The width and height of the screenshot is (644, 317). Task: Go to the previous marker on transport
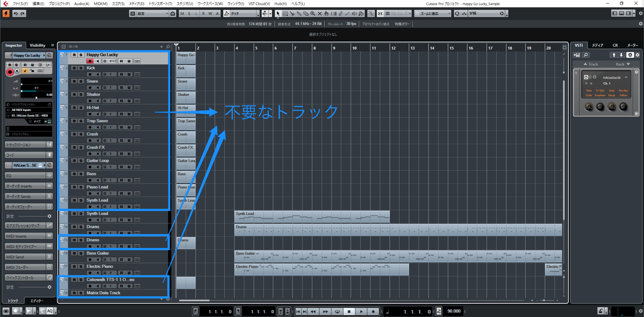pos(298,311)
